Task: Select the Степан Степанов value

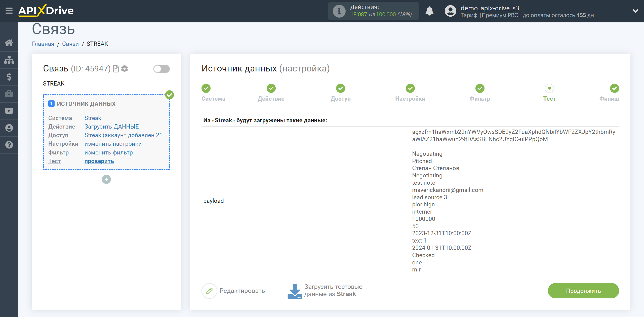Action: point(435,168)
